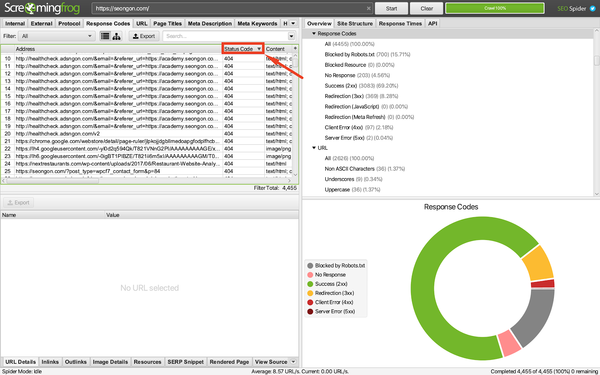Open the Inlinks bottom tab

50,362
